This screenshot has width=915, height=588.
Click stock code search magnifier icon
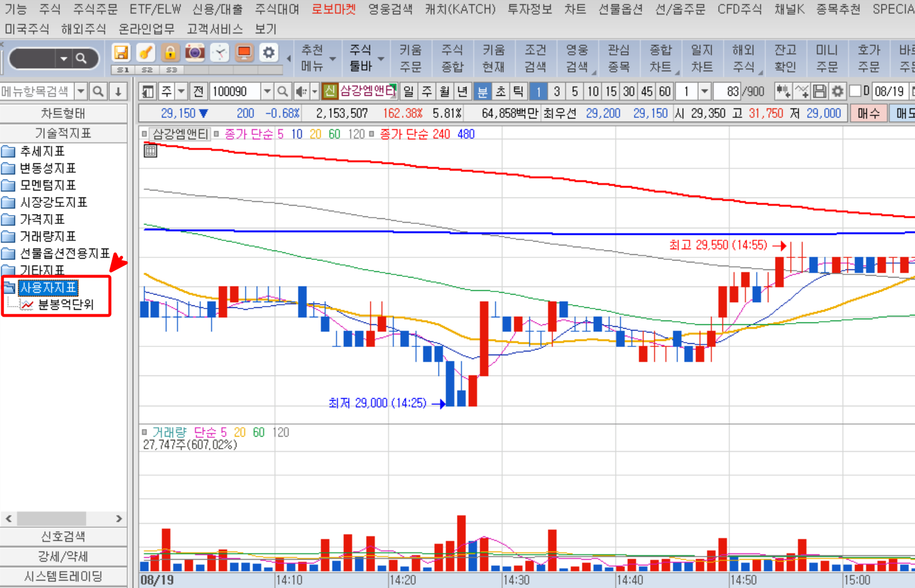pos(283,91)
